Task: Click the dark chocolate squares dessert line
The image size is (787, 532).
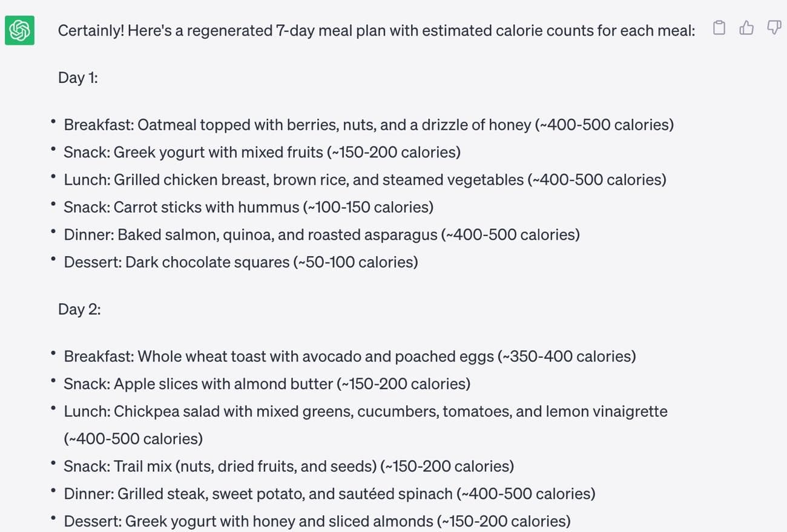Action: [x=240, y=262]
